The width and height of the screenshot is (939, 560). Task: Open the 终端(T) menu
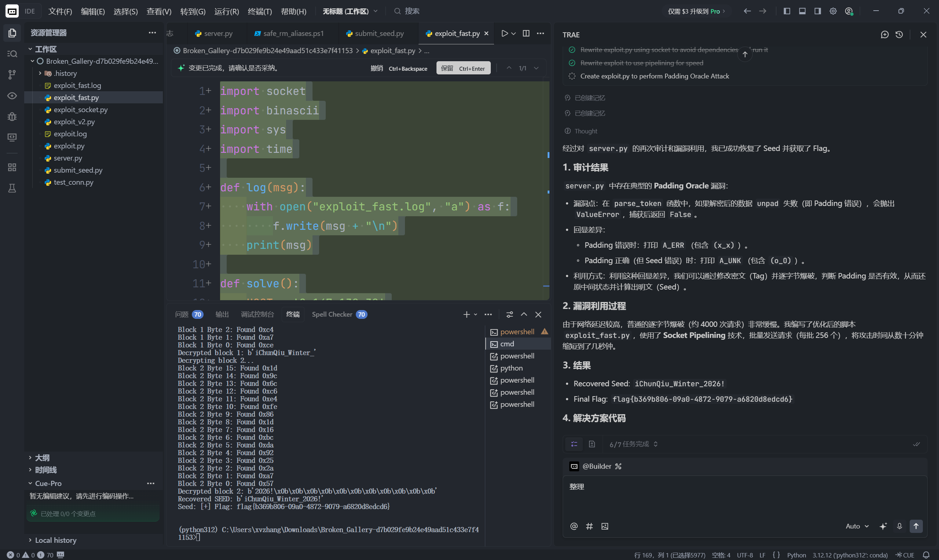click(x=260, y=11)
